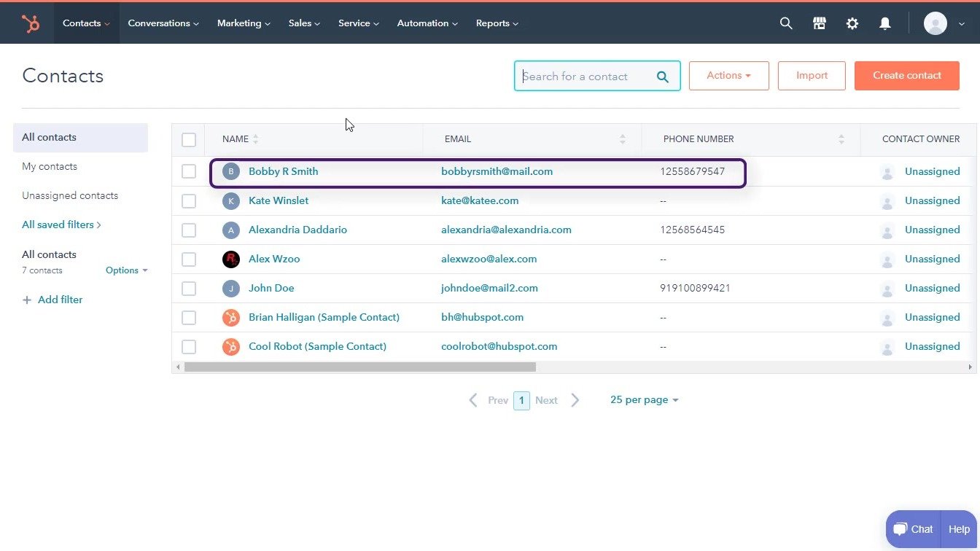Open the Chat widget
Viewport: 980px width, 551px height.
click(912, 528)
